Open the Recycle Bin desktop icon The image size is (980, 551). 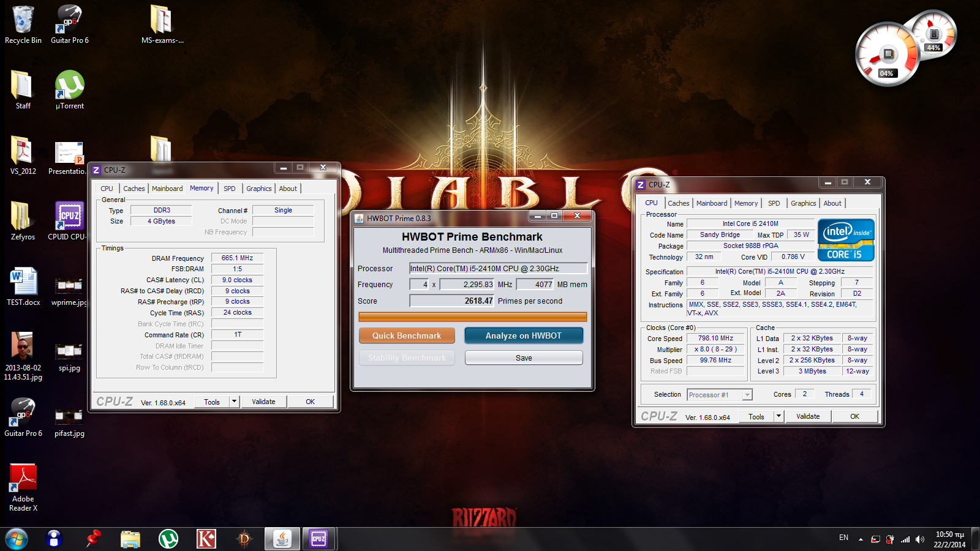pyautogui.click(x=23, y=24)
